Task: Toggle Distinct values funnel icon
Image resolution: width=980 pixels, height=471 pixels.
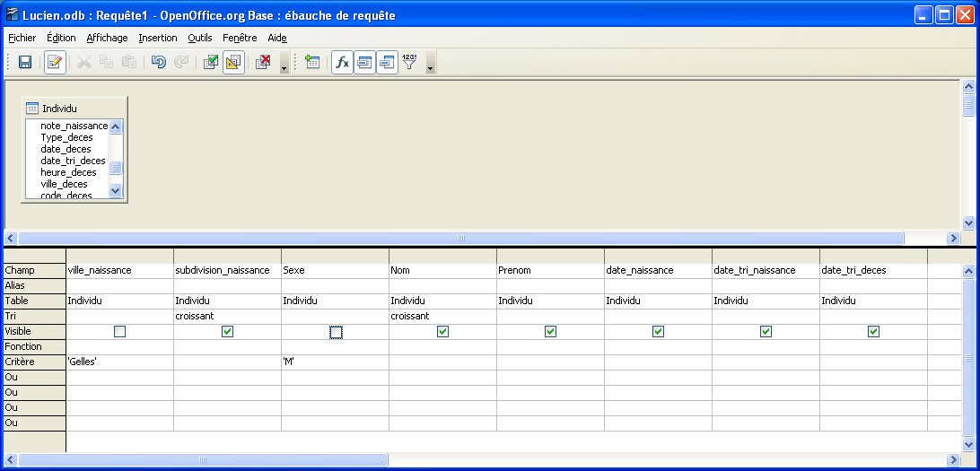Action: [x=409, y=63]
